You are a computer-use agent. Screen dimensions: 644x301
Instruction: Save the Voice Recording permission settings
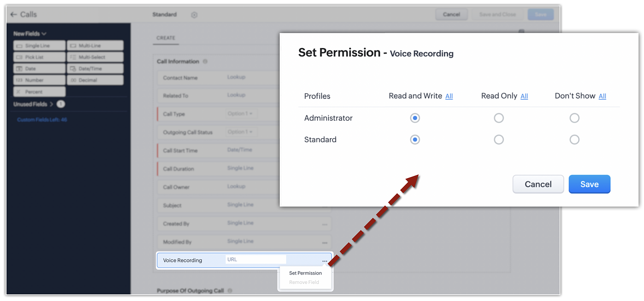[x=589, y=184]
